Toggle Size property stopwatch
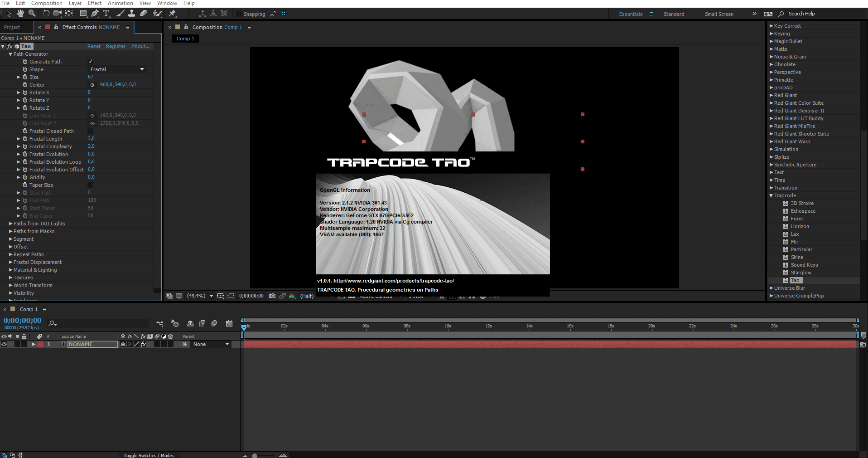This screenshot has height=458, width=868. click(25, 77)
